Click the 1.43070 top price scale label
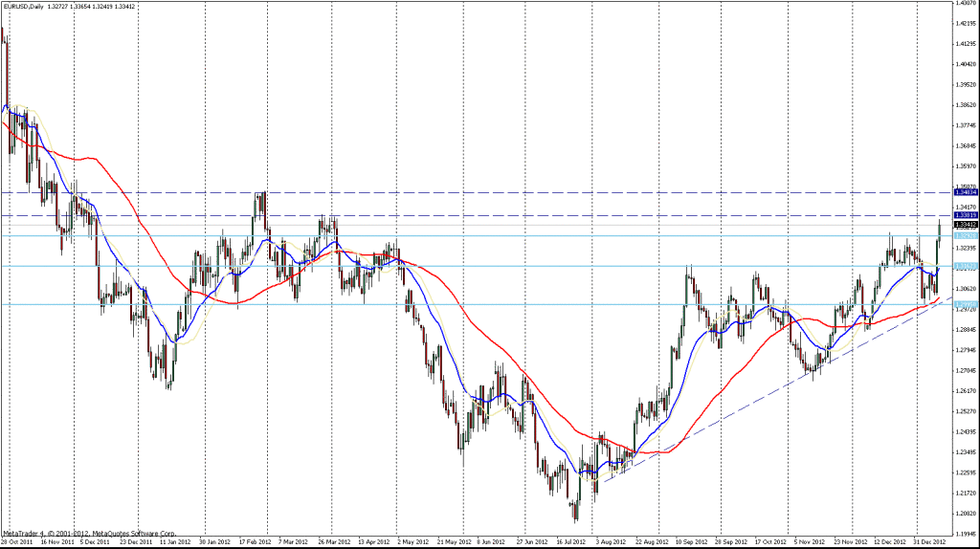The width and height of the screenshot is (980, 549). 965,3
